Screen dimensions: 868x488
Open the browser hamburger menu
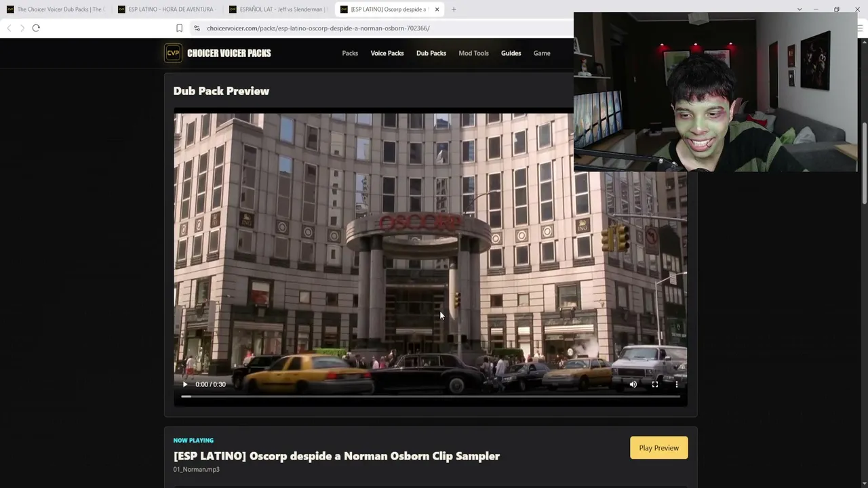pos(861,28)
